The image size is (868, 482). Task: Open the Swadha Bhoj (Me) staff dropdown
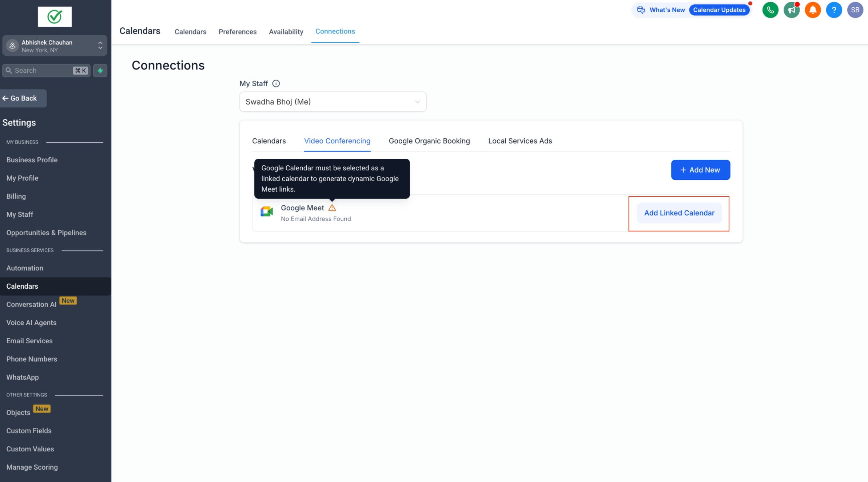pyautogui.click(x=333, y=102)
